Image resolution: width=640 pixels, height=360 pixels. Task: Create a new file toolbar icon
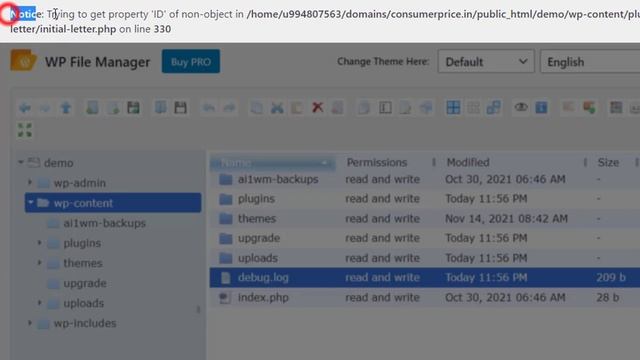[x=113, y=108]
